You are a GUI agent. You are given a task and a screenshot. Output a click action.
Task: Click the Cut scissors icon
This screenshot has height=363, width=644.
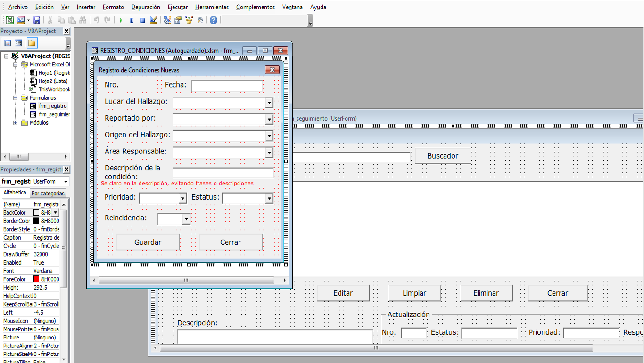50,20
